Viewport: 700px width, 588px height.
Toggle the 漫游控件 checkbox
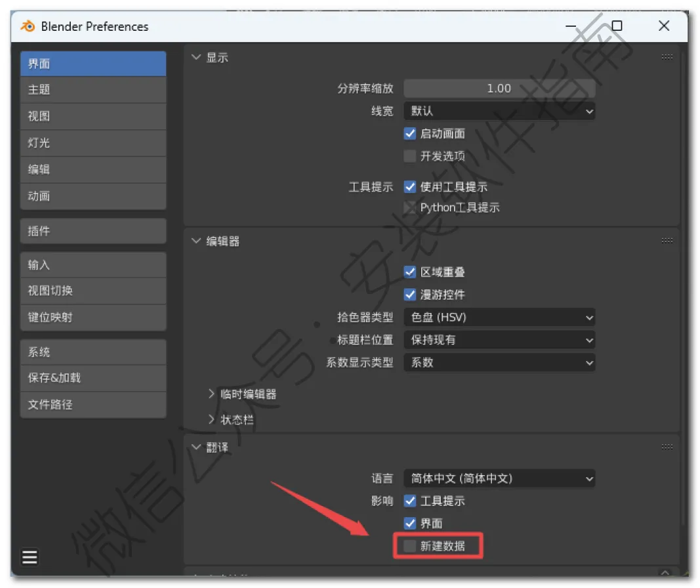tap(410, 295)
